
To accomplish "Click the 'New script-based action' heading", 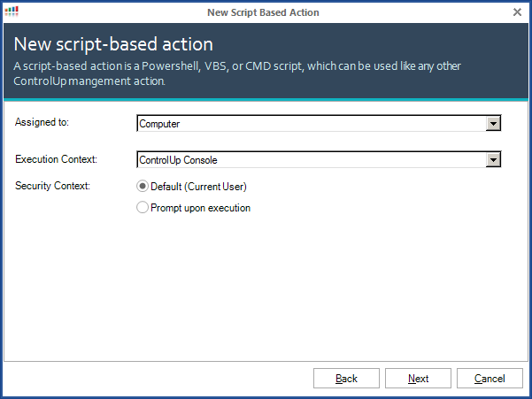I will (x=113, y=44).
